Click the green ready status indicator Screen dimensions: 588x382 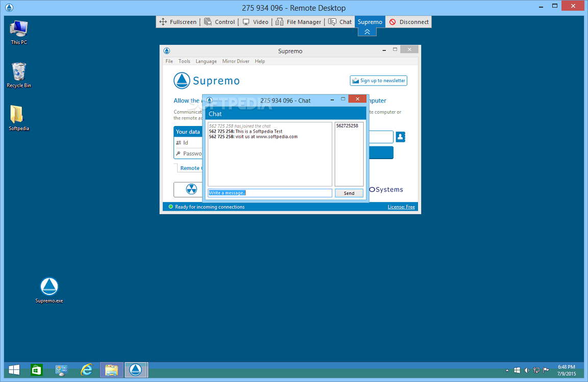tap(170, 207)
